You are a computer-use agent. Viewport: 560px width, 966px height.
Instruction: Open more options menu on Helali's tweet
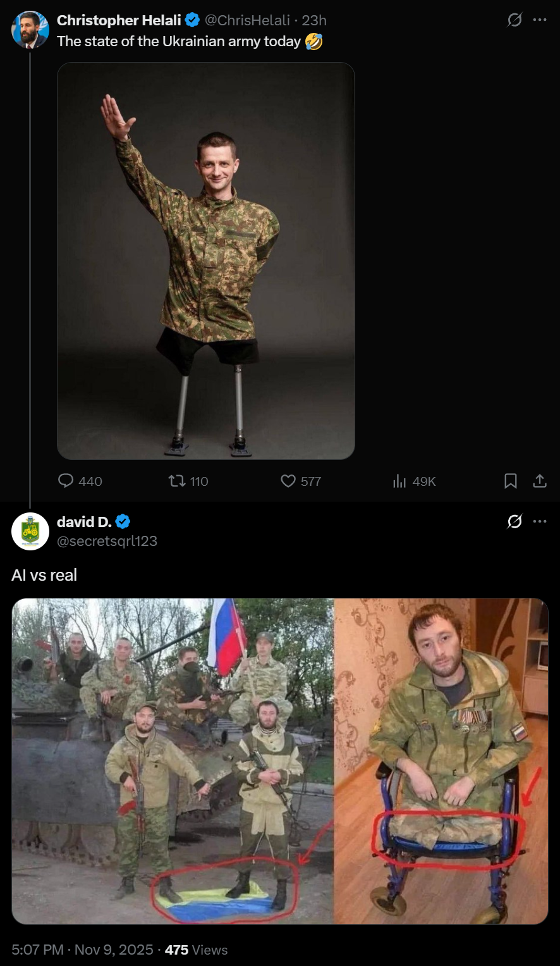tap(540, 20)
